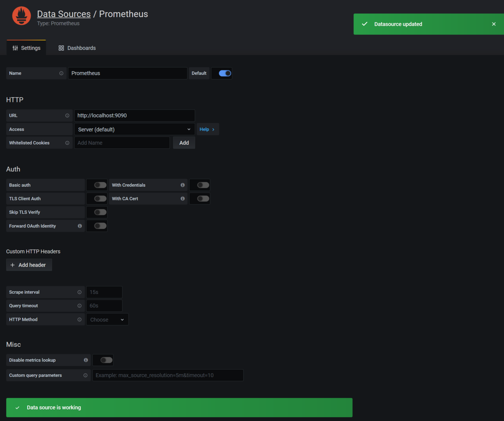Viewport: 504px width, 421px height.
Task: Click the info icon next to Name
Action: point(61,73)
